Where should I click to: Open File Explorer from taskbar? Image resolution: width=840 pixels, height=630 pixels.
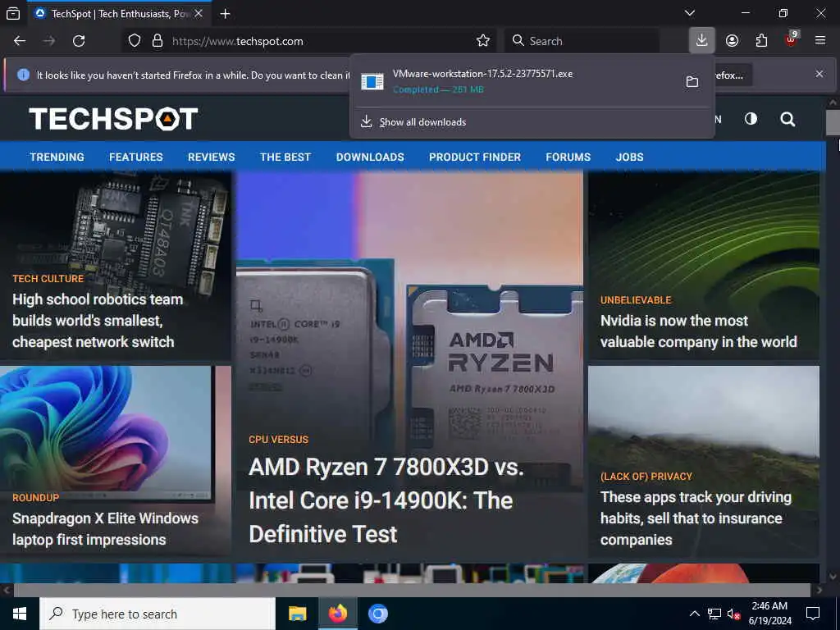point(297,614)
